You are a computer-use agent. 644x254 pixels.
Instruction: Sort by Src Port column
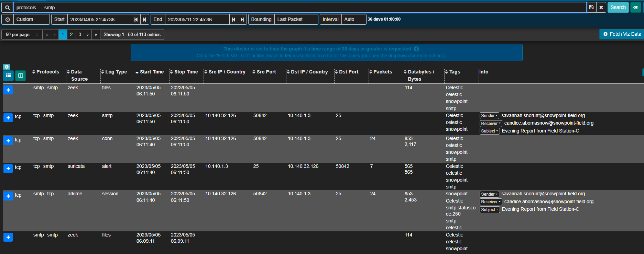264,72
